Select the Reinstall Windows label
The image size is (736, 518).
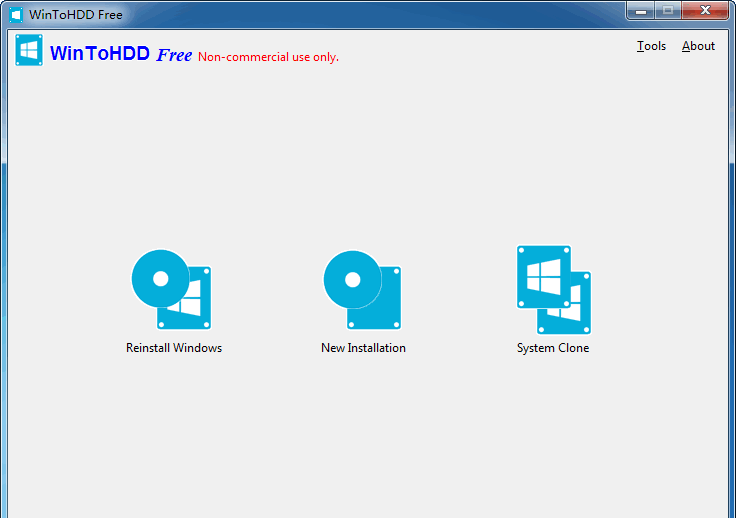(x=174, y=348)
